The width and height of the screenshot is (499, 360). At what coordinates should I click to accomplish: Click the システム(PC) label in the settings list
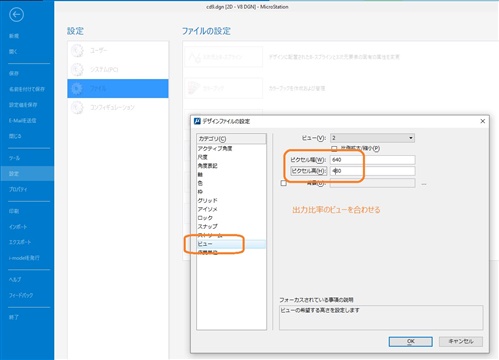tap(104, 69)
